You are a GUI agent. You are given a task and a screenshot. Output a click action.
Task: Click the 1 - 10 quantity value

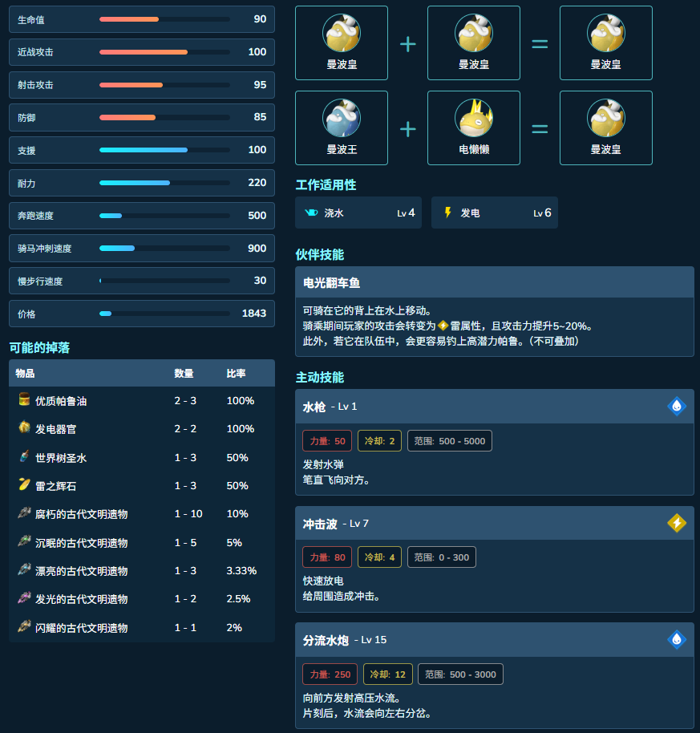coord(188,514)
